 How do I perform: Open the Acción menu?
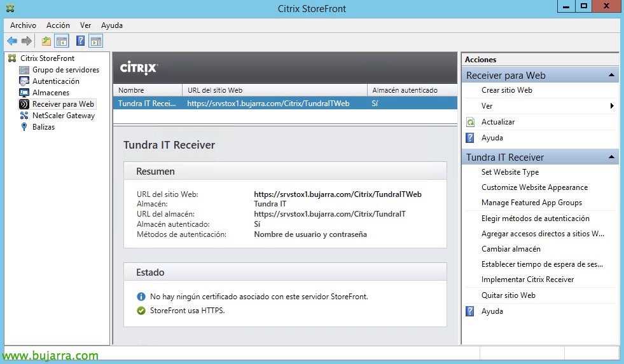point(58,25)
